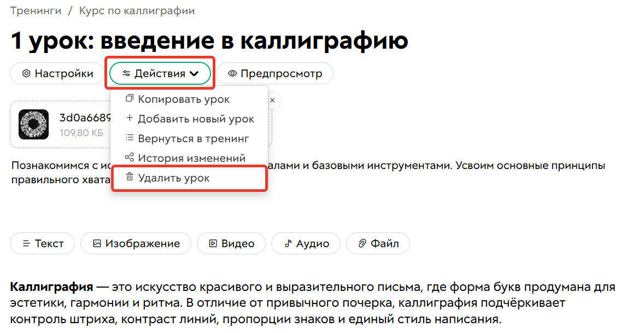The image size is (644, 333).
Task: Click the Тренинги breadcrumb link
Action: click(x=35, y=10)
